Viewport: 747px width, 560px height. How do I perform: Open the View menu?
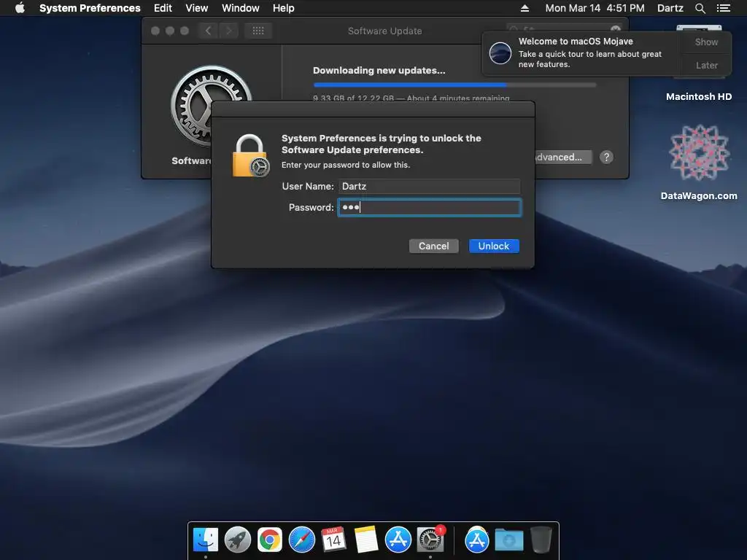pos(197,8)
